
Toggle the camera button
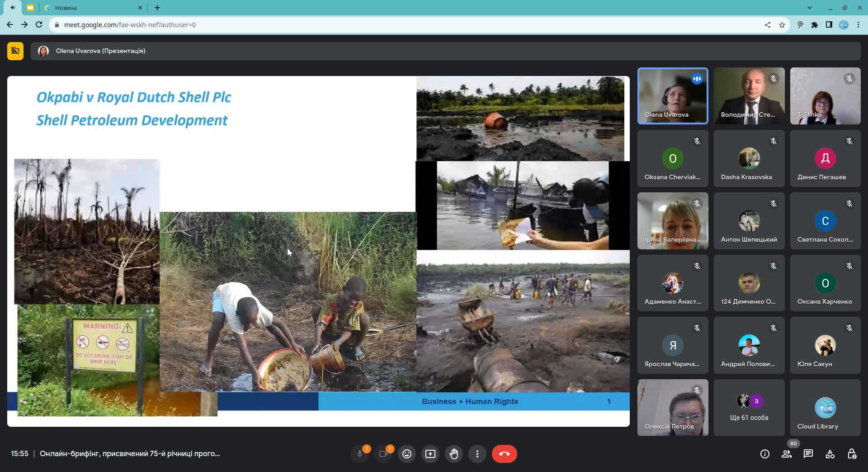point(383,454)
